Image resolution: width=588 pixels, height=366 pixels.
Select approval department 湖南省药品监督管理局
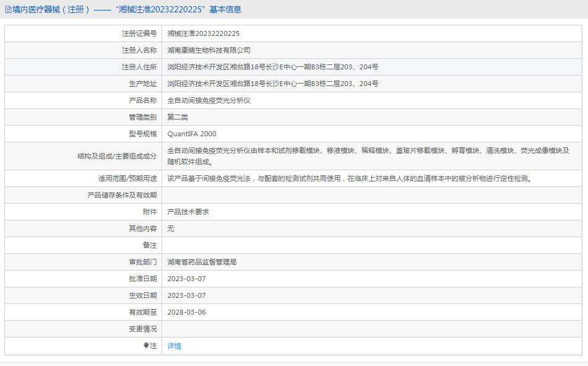click(202, 262)
